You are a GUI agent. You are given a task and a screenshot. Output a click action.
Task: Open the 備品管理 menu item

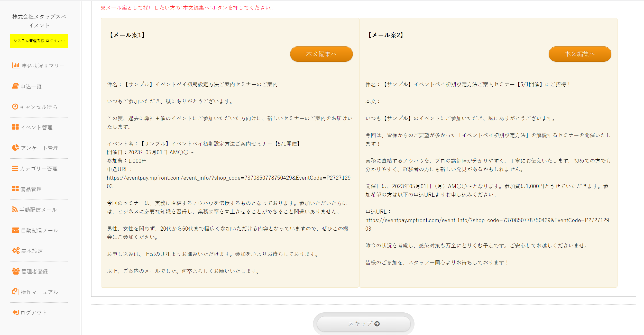[31, 189]
